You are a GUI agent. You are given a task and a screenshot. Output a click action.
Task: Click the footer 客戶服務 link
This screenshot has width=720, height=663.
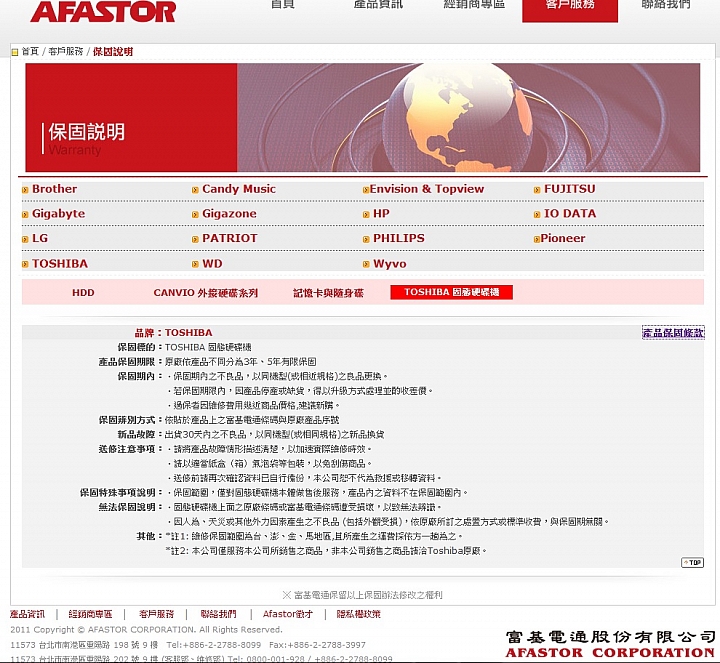point(157,614)
